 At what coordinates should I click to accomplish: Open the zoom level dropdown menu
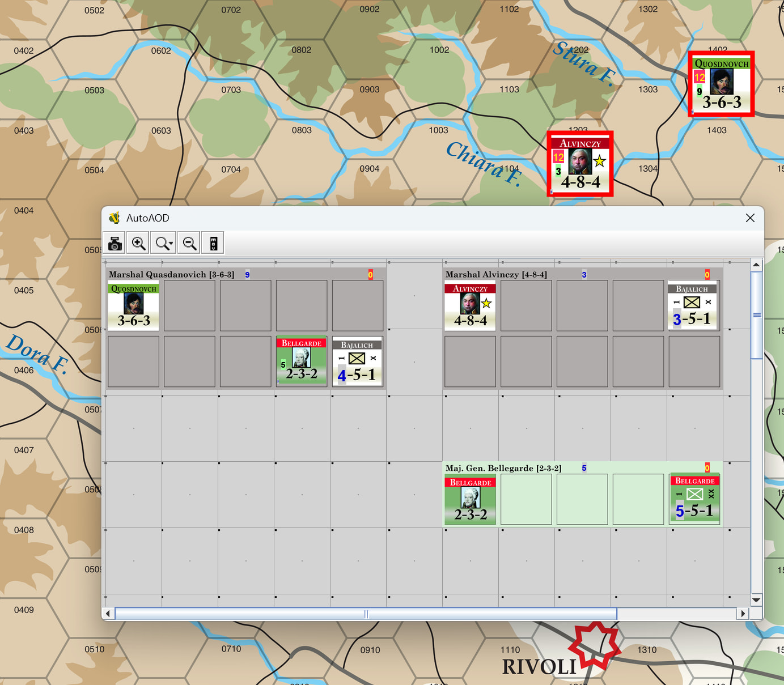click(x=164, y=243)
